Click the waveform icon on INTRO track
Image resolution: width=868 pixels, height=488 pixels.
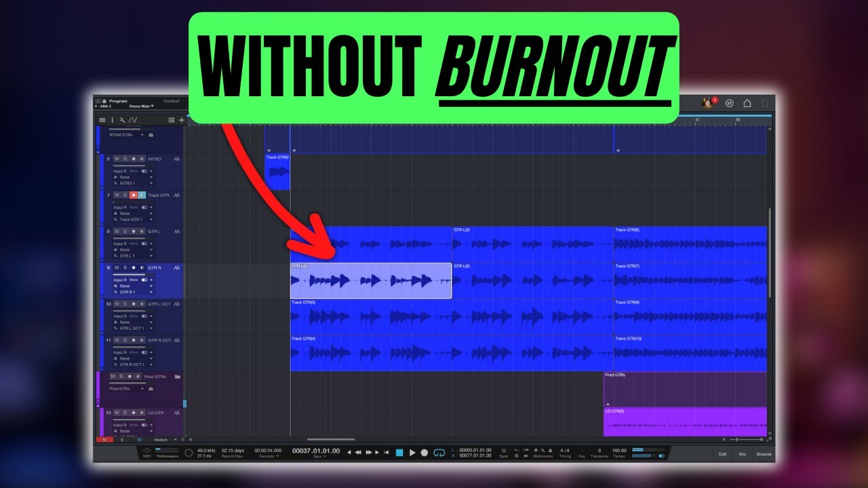[x=177, y=159]
